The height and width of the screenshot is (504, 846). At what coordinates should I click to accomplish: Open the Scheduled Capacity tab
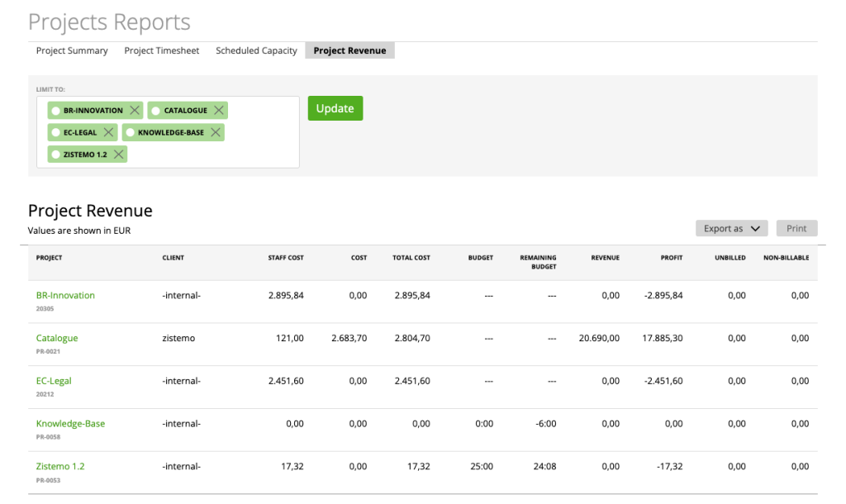[256, 50]
